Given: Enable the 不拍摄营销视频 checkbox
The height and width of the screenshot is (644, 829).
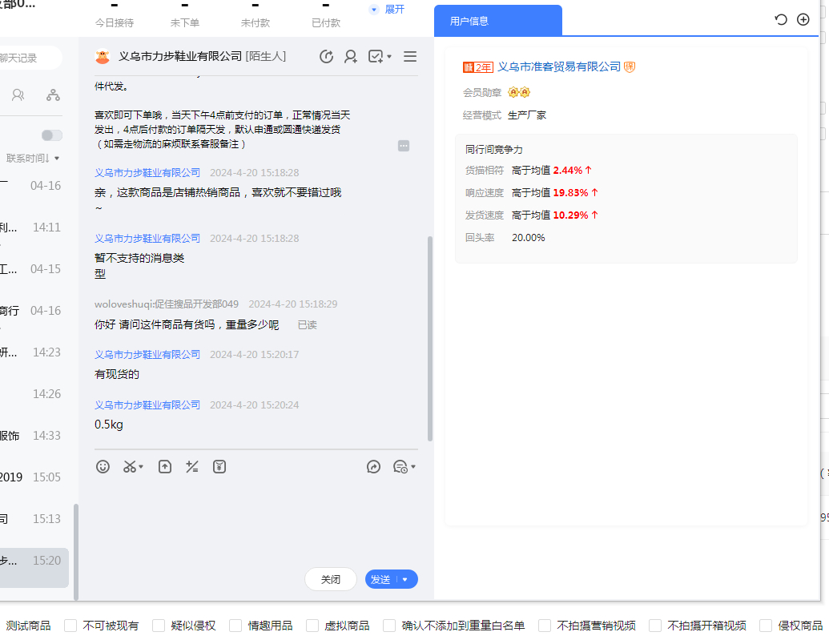Looking at the screenshot, I should [x=545, y=626].
